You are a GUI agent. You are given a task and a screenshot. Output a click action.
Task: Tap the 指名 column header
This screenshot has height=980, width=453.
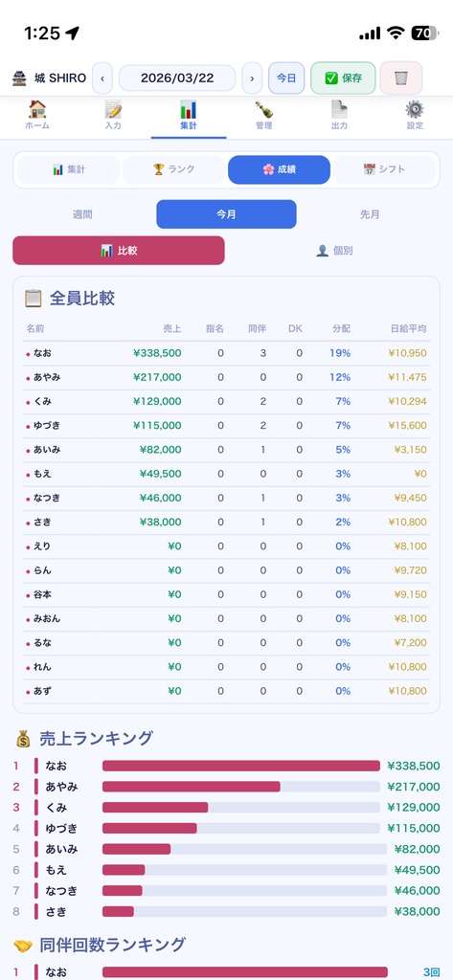(215, 329)
